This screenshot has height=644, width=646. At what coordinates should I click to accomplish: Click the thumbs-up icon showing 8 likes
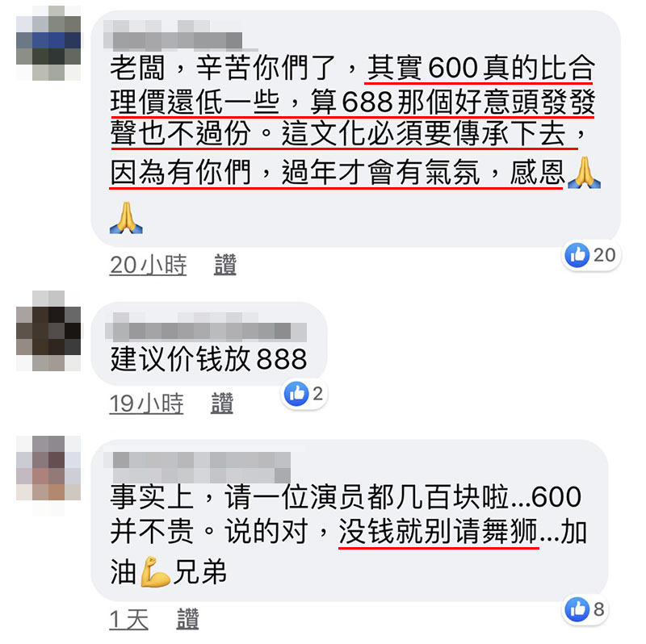pyautogui.click(x=577, y=609)
